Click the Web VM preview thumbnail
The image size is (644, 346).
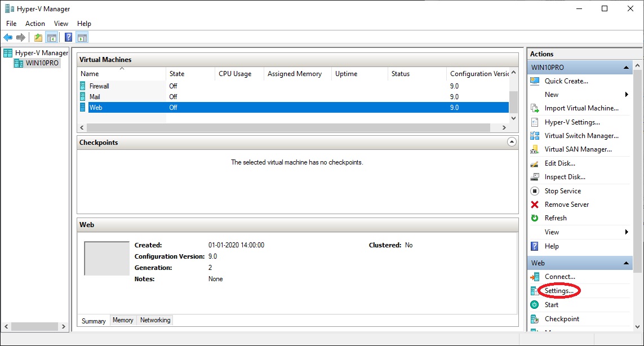coord(107,258)
